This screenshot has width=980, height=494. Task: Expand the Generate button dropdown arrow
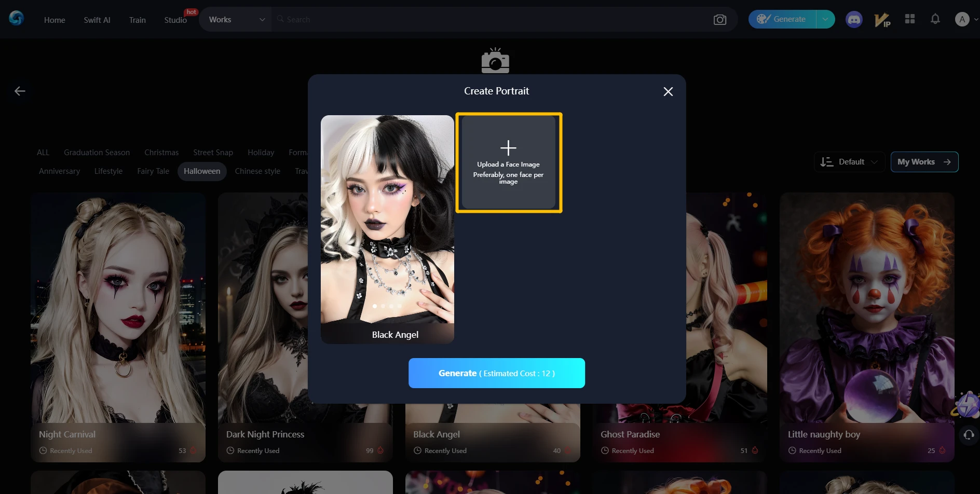[825, 19]
